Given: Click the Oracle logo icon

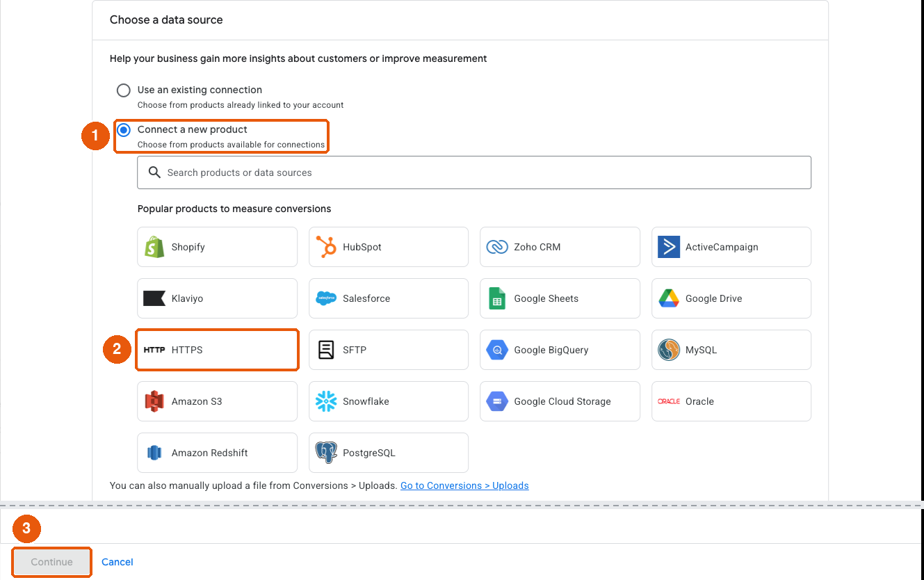Looking at the screenshot, I should [669, 401].
